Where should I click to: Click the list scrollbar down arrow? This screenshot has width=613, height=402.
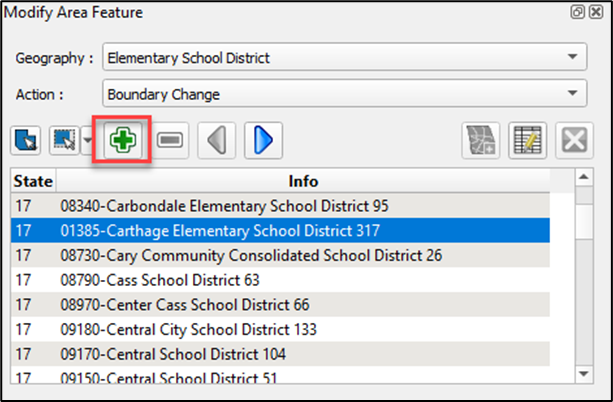(x=586, y=372)
